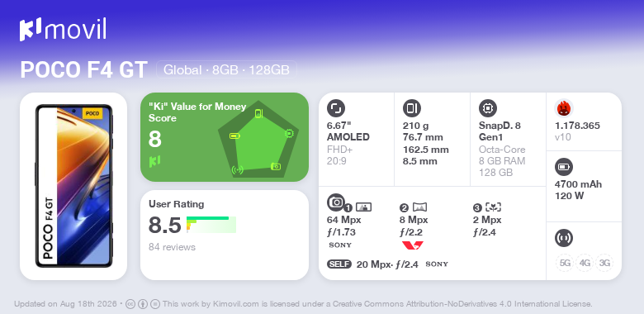This screenshot has width=644, height=314.
Task: Click the POCO F4 GT phone image
Action: tap(73, 186)
